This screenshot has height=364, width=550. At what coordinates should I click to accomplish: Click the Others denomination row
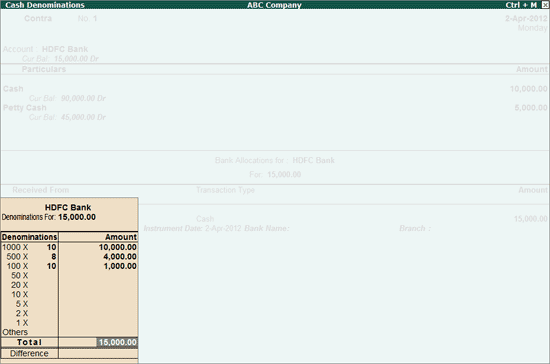[x=69, y=332]
